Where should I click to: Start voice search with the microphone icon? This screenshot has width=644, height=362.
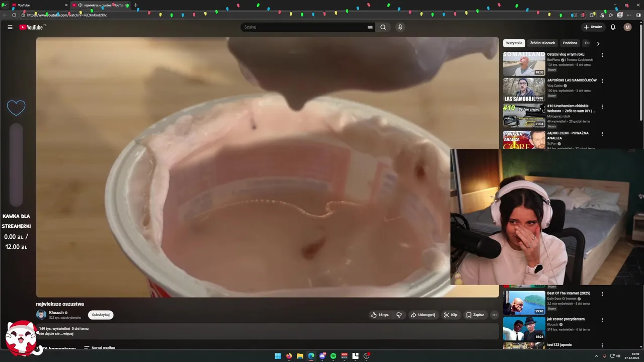pos(400,27)
